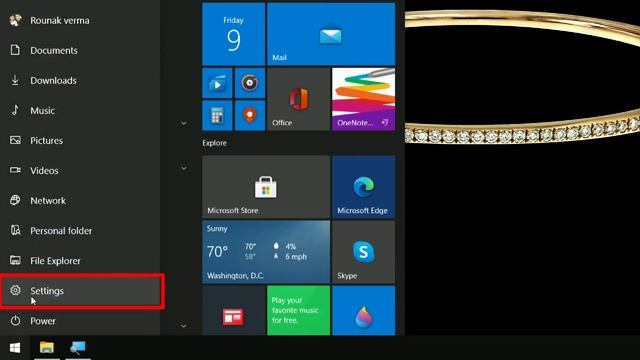
Task: Open the taskbar app next to File Explorer
Action: [x=78, y=348]
